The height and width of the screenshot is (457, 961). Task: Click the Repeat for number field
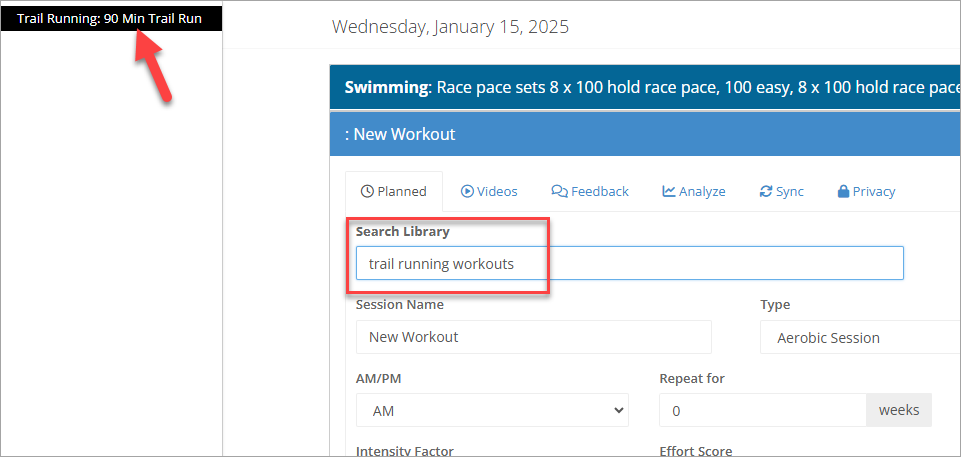coord(762,410)
